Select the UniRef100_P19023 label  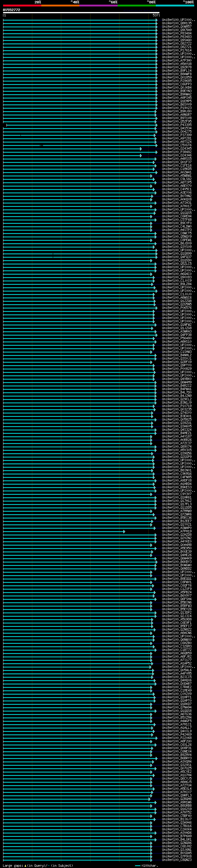click(176, 108)
